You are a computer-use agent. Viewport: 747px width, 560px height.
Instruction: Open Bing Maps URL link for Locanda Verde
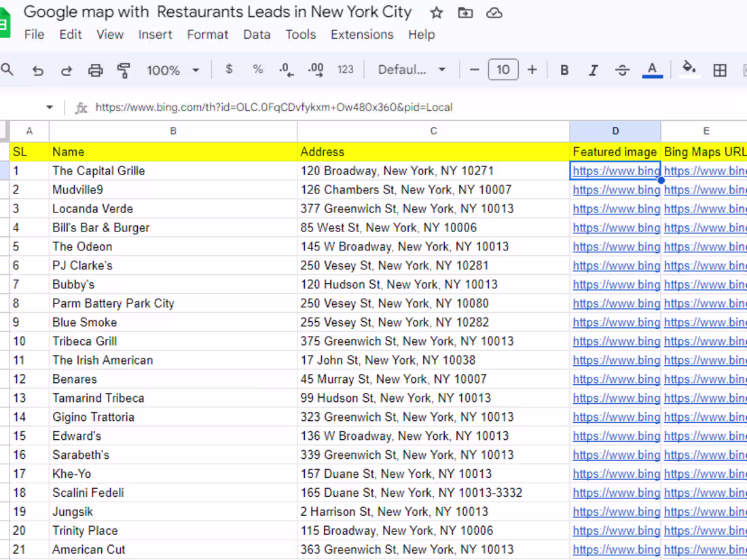[705, 209]
